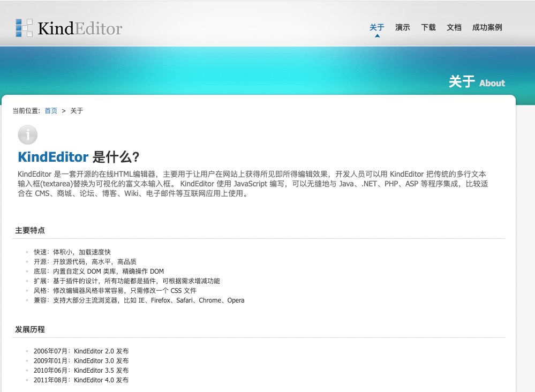Click the 兼容 browser support list item

click(x=139, y=300)
